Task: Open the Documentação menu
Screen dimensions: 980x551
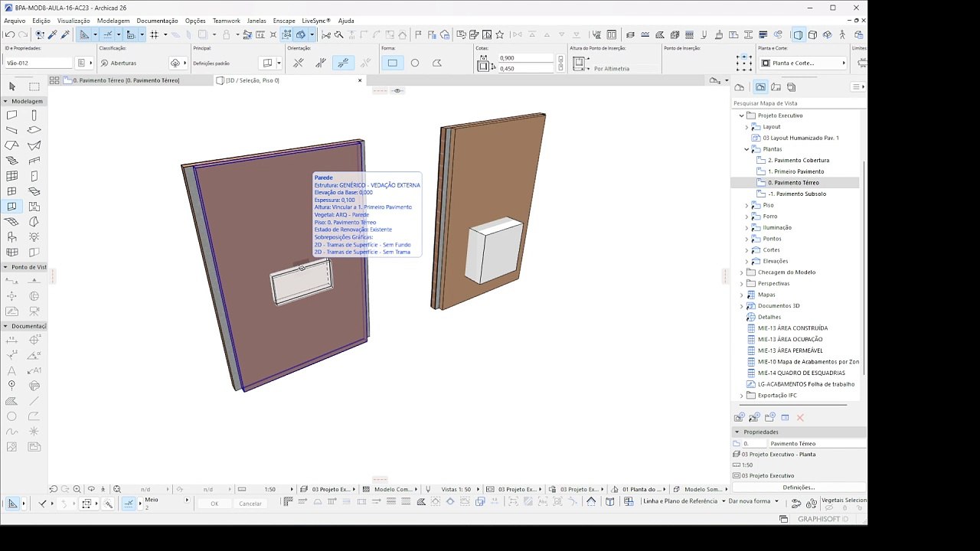Action: click(x=157, y=21)
